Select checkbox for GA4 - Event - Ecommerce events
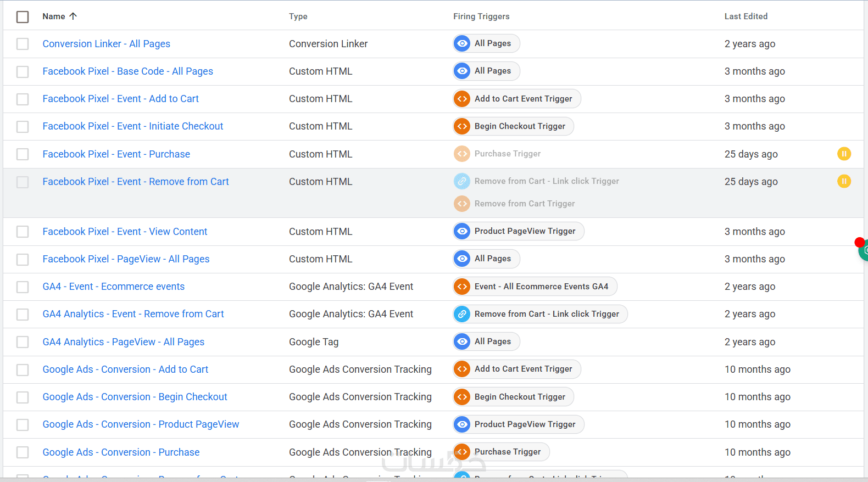Screen dimensions: 868x482 (23, 287)
